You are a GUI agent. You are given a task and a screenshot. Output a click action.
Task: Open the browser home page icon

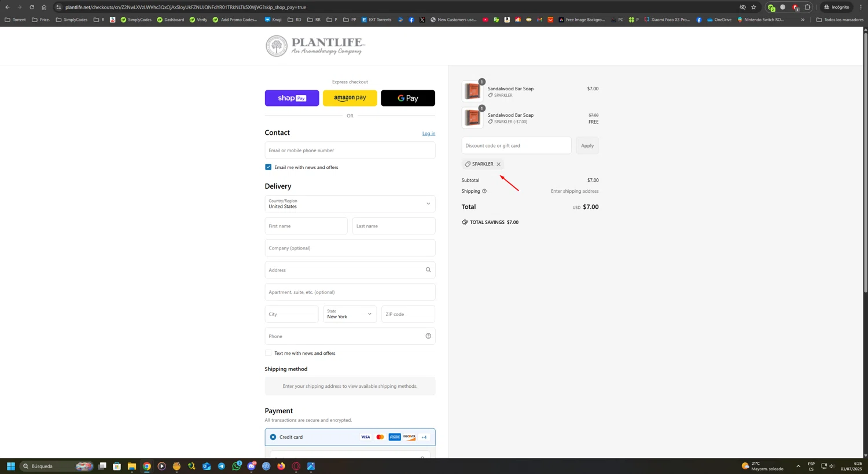point(44,7)
